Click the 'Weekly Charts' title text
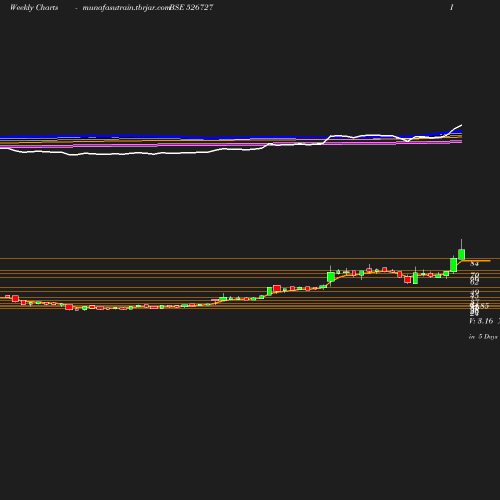 point(34,8)
